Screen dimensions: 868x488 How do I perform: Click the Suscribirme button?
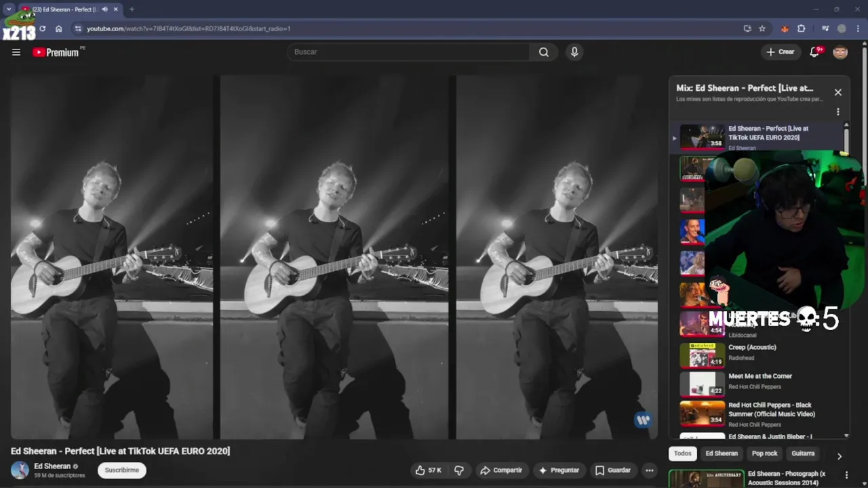122,470
